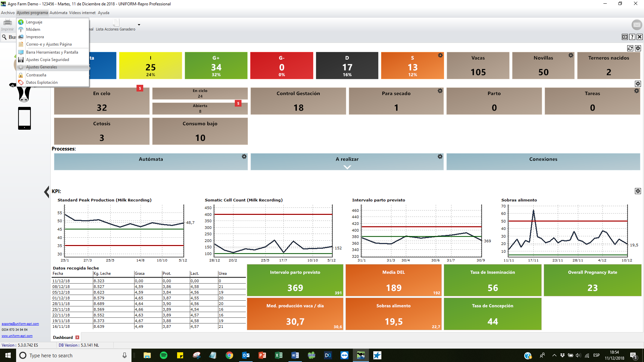Close the Dashboard tab
This screenshot has height=362, width=644.
click(77, 338)
